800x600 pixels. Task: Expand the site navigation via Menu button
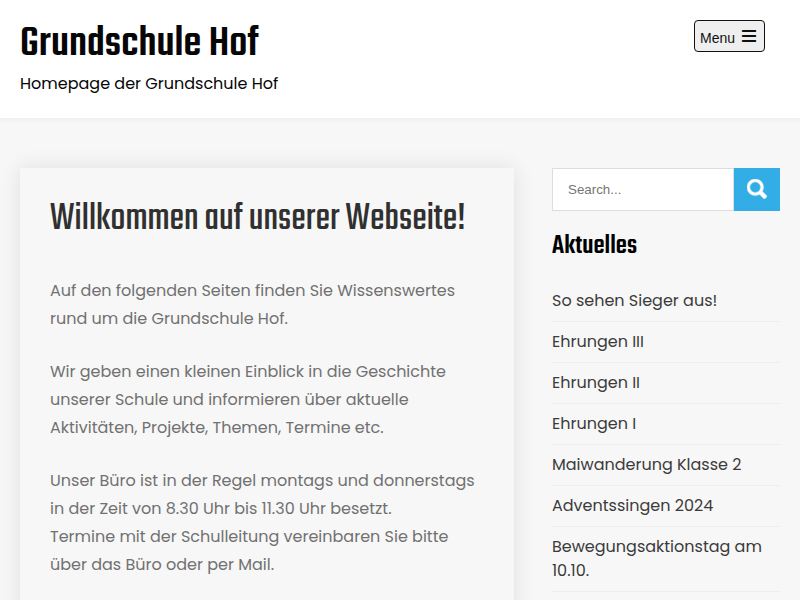(x=729, y=35)
